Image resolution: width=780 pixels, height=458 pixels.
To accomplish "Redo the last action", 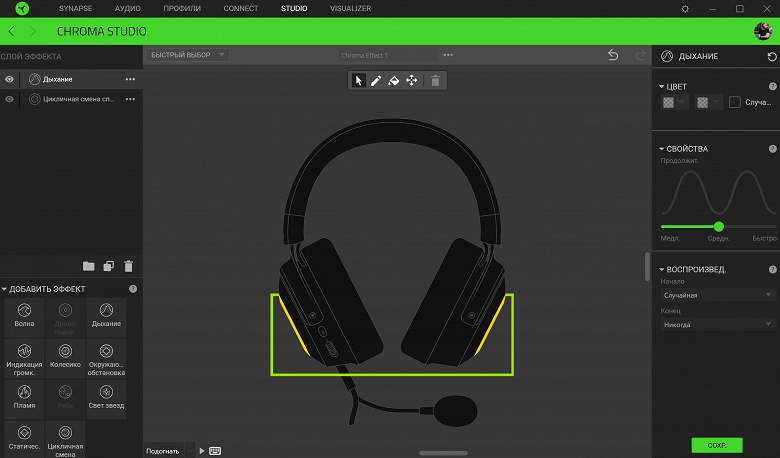I will pos(641,55).
